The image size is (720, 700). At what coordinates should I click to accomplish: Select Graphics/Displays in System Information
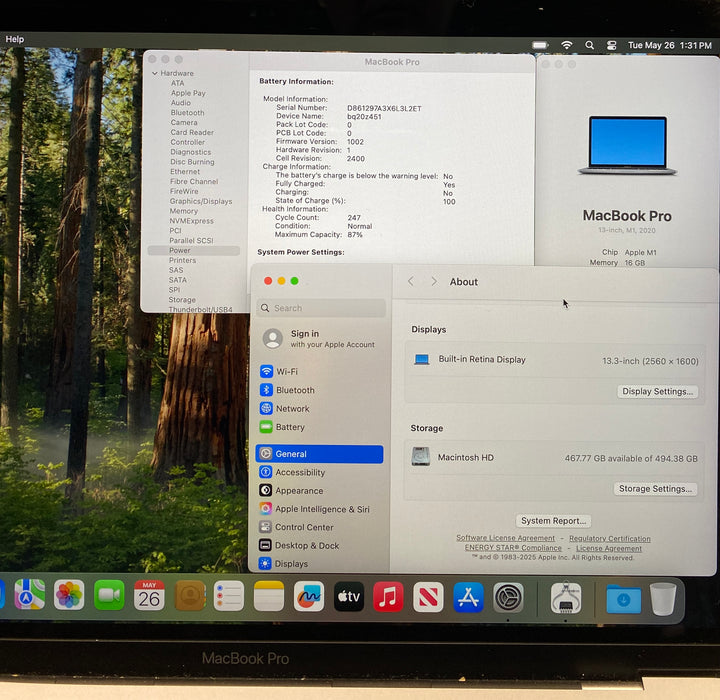(x=201, y=201)
